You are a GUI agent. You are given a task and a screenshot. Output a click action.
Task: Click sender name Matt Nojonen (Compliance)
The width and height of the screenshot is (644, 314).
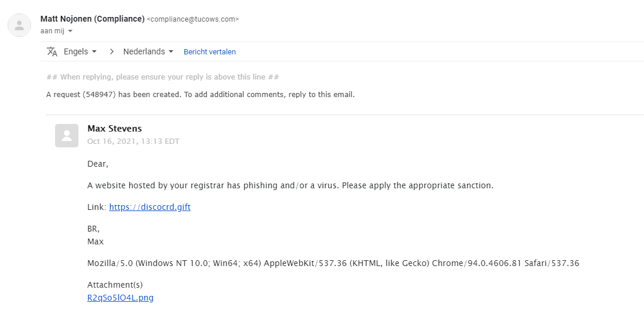[93, 19]
